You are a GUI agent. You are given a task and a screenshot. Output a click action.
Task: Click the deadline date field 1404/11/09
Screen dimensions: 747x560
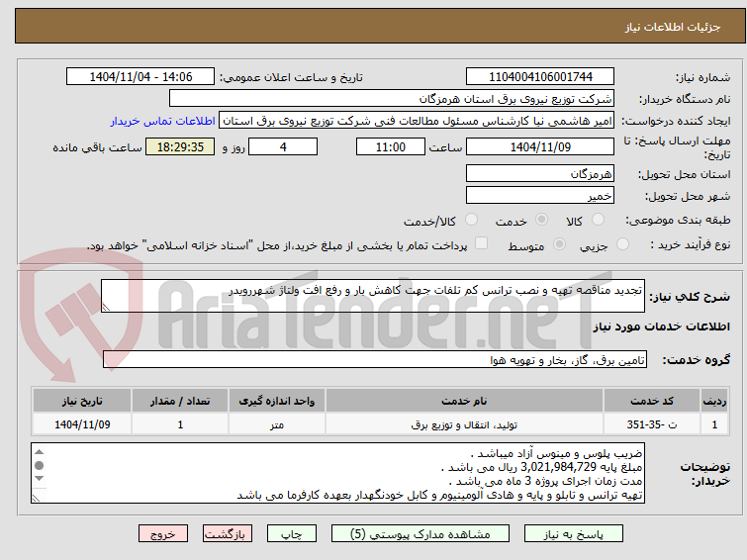[x=540, y=146]
